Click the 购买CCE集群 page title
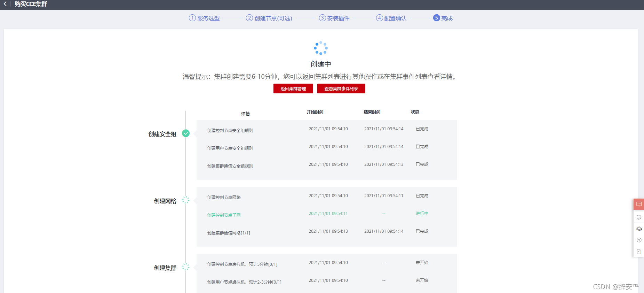 [x=31, y=4]
